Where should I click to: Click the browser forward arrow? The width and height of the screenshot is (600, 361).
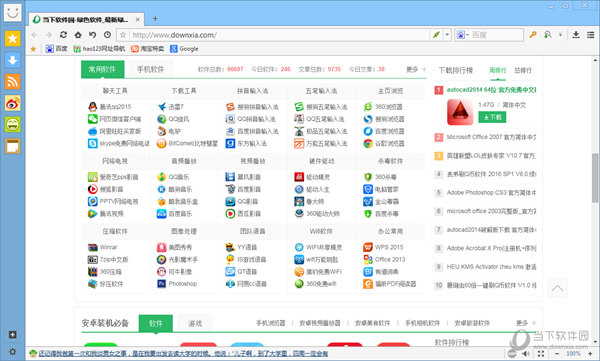click(x=49, y=35)
